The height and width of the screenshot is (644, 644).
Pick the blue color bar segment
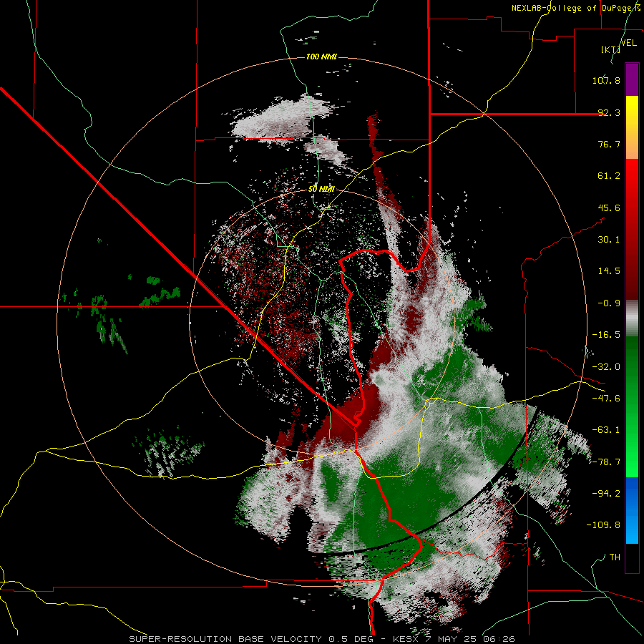tap(632, 510)
